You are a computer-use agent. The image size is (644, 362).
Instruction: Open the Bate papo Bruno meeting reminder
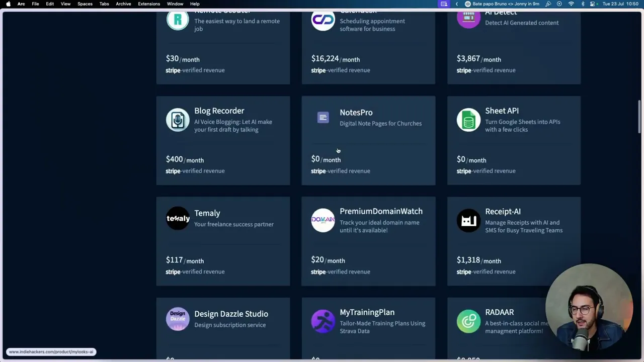click(502, 4)
